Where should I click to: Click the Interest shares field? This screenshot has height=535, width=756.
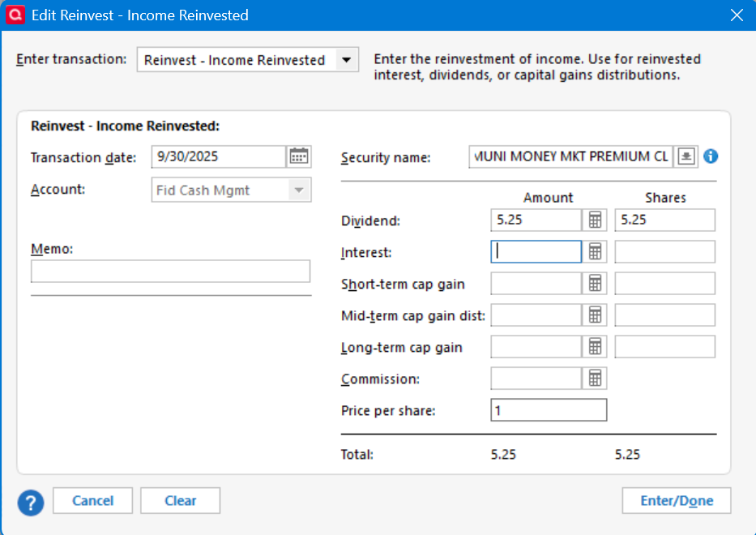[665, 252]
